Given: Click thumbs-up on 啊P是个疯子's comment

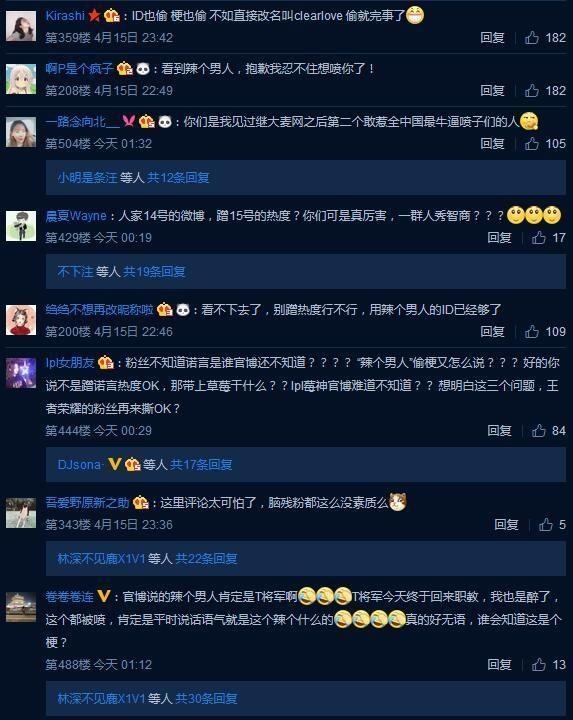Looking at the screenshot, I should click(532, 90).
